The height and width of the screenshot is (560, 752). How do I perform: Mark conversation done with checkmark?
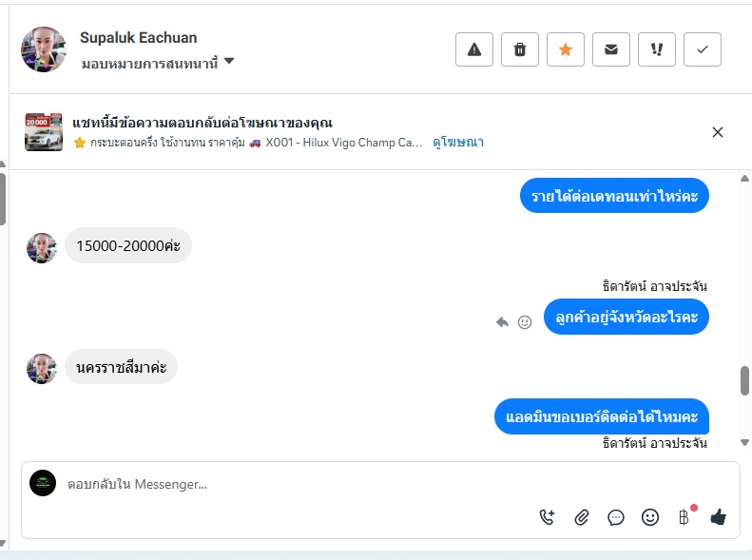pyautogui.click(x=703, y=49)
